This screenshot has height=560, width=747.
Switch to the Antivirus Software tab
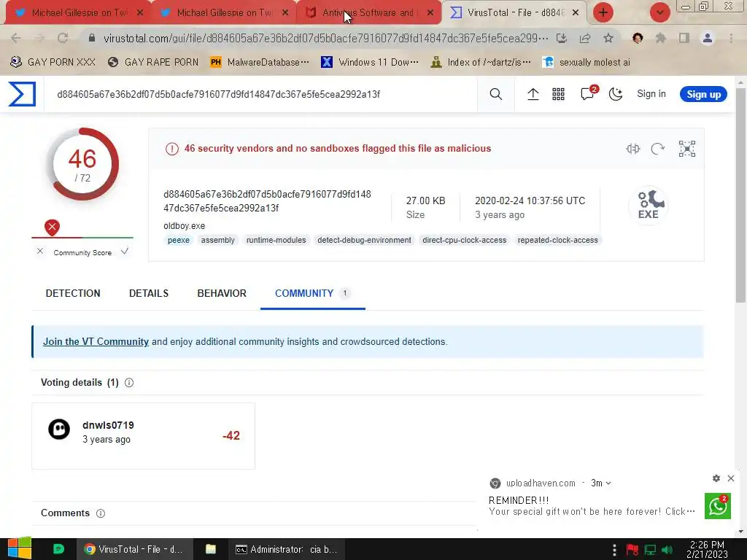368,13
